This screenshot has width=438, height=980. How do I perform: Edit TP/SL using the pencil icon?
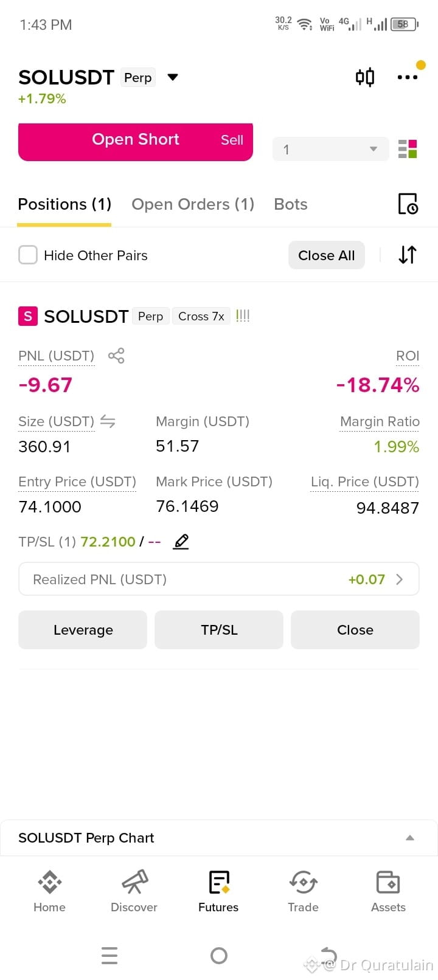[x=181, y=541]
